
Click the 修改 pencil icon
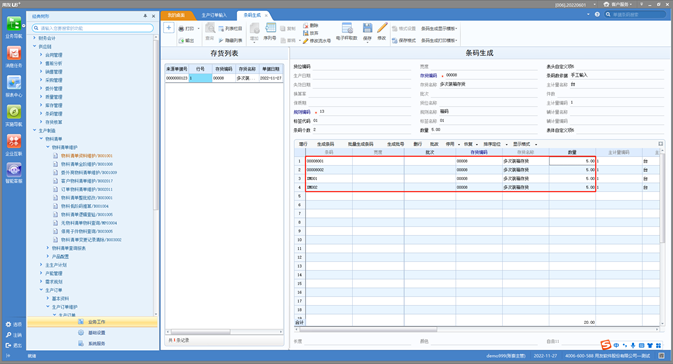pyautogui.click(x=382, y=28)
